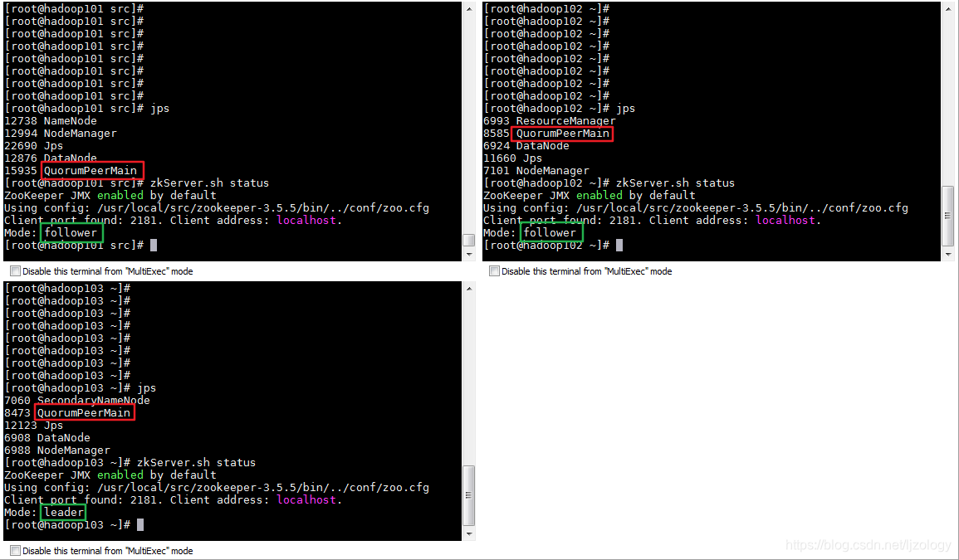959x560 pixels.
Task: Click '6993 ResourceManager' line in hadoop102
Action: click(549, 120)
